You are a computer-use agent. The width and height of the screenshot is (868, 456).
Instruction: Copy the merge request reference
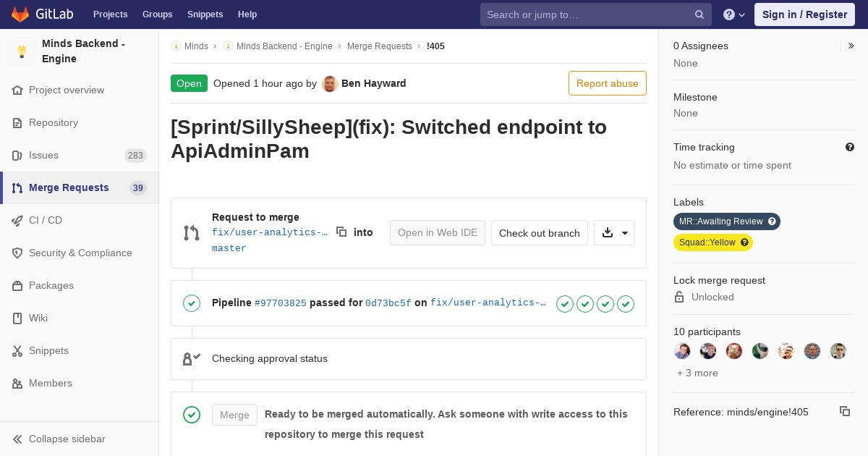coord(845,411)
